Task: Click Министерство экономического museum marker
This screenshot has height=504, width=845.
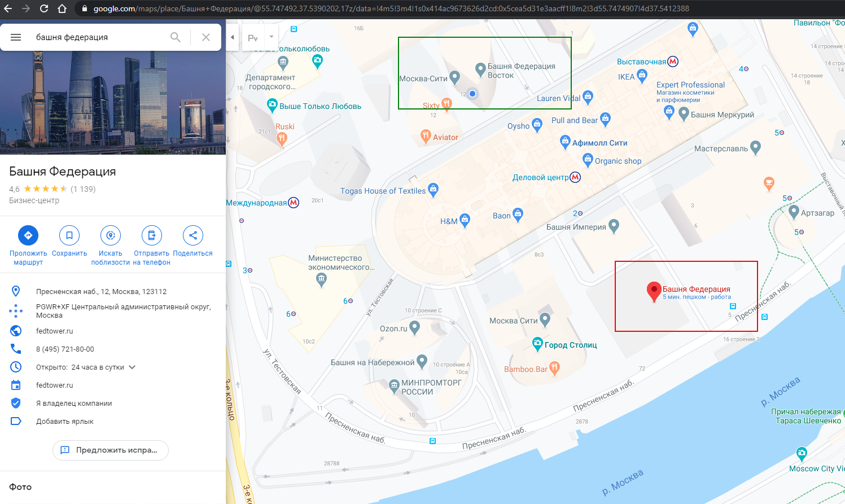Action: click(321, 279)
